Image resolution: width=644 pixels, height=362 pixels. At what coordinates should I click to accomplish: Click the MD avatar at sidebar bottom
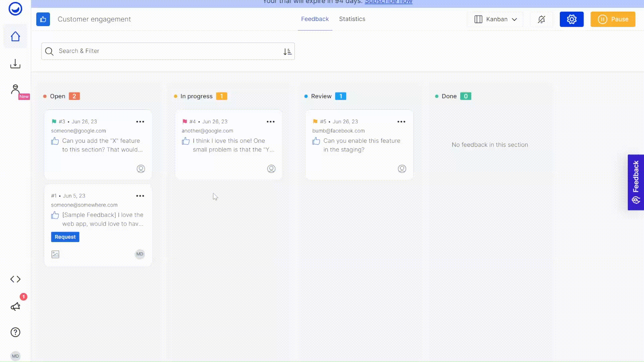[15, 356]
